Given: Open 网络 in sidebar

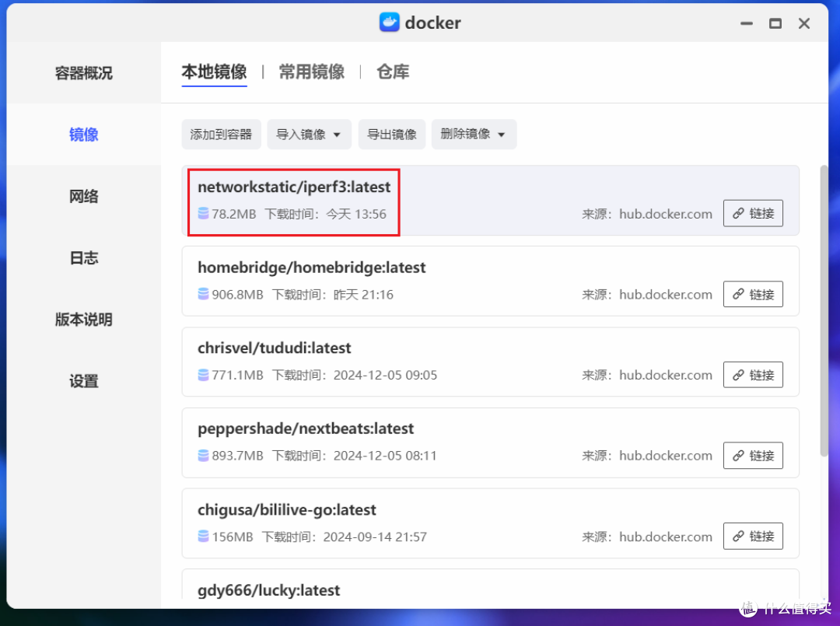Looking at the screenshot, I should (x=83, y=196).
